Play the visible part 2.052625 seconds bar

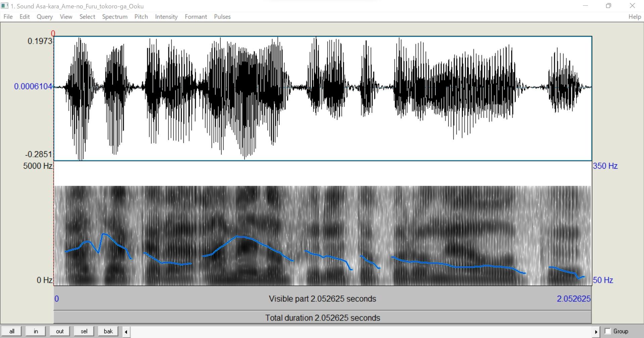click(322, 298)
